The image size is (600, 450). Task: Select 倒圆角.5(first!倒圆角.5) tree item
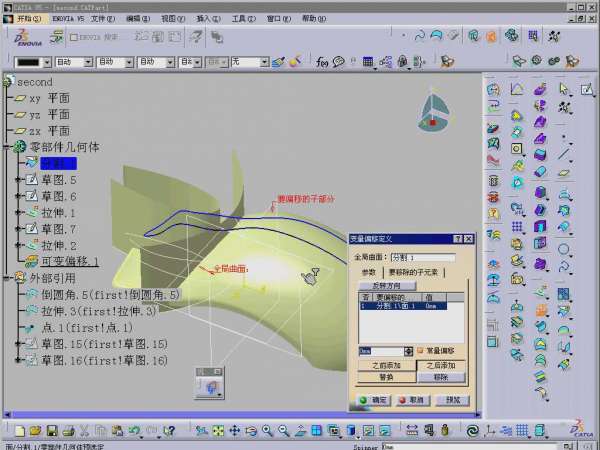click(110, 295)
